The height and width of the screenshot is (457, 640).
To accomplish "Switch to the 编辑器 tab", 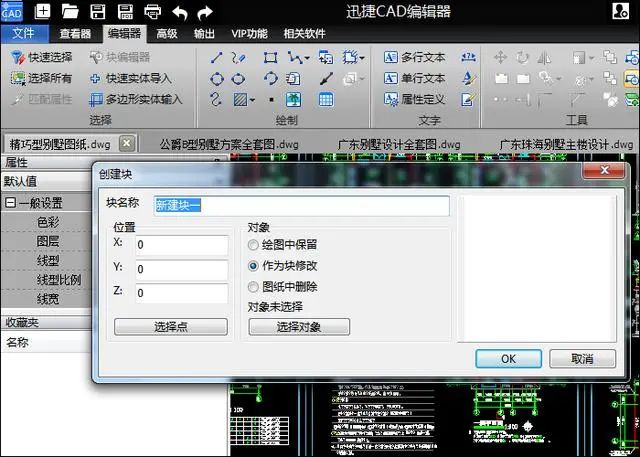I will tap(124, 33).
